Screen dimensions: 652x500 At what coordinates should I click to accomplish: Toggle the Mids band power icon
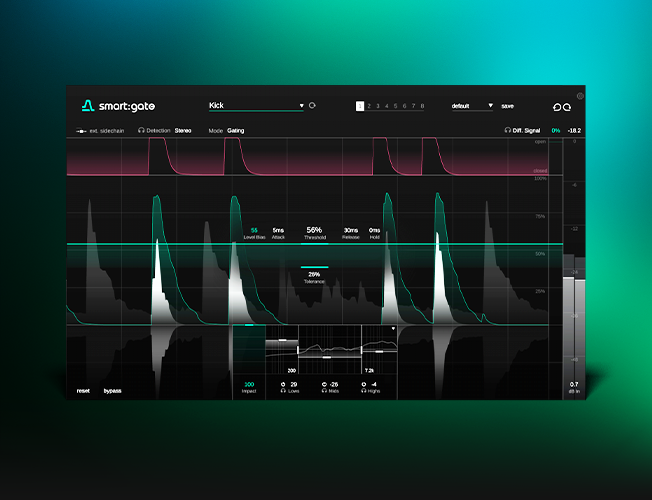click(x=324, y=384)
